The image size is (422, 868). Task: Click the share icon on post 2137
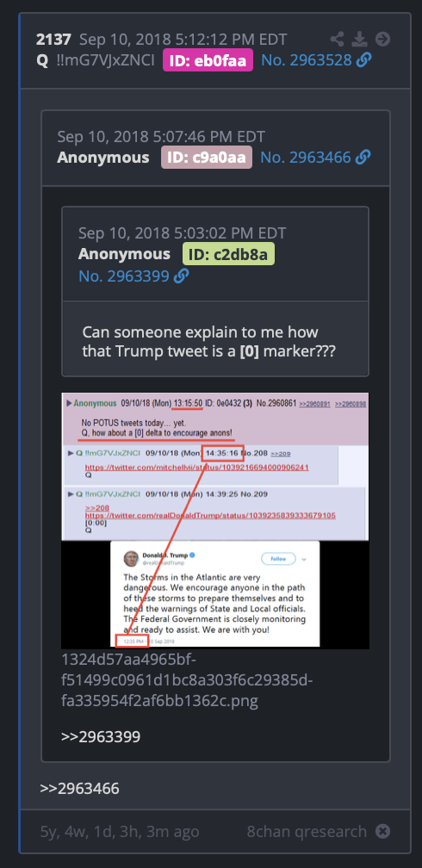point(337,40)
